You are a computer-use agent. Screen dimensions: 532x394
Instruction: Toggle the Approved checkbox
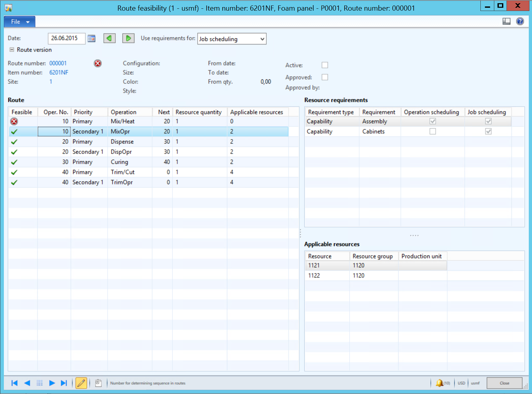click(325, 77)
